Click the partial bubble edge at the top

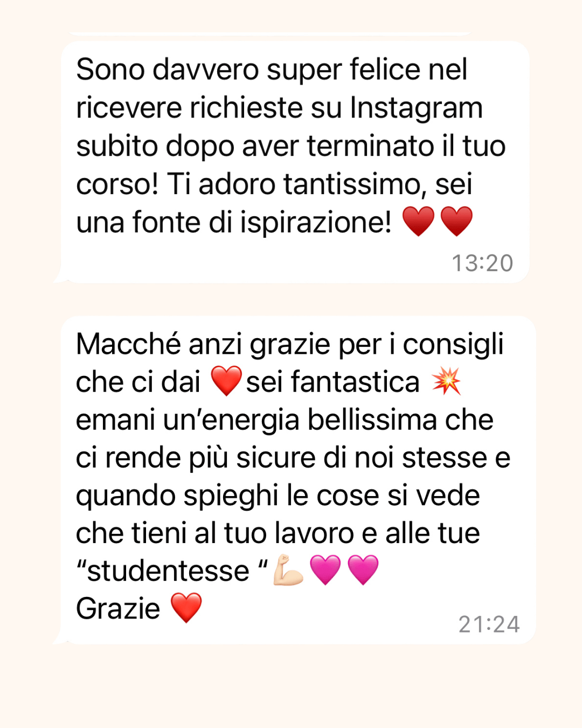pyautogui.click(x=269, y=33)
